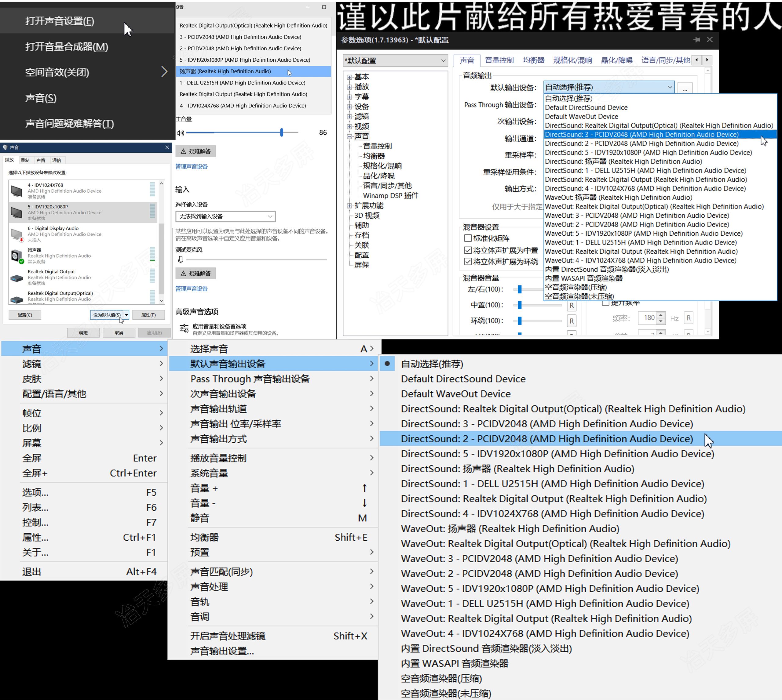
Task: Open the 选择输入设备 dropdown
Action: point(225,216)
